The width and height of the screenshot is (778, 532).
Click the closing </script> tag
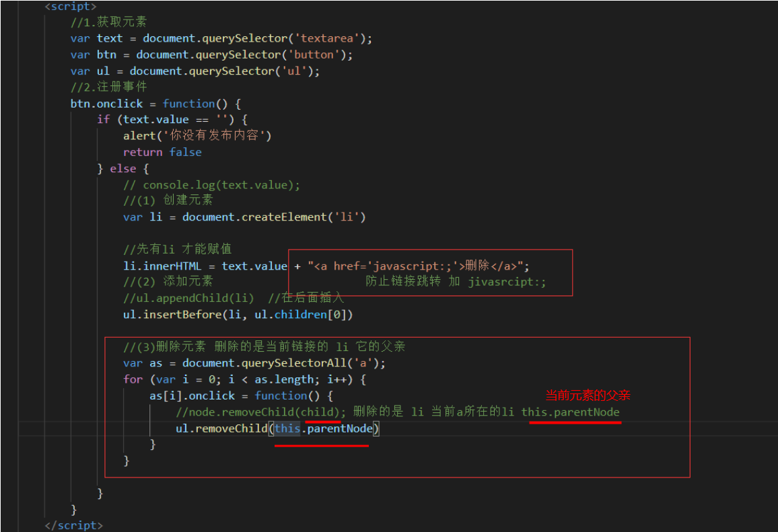pos(73,525)
